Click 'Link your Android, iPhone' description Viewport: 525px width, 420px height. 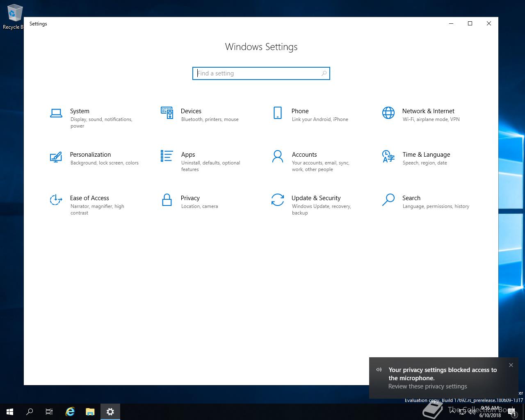(x=320, y=119)
